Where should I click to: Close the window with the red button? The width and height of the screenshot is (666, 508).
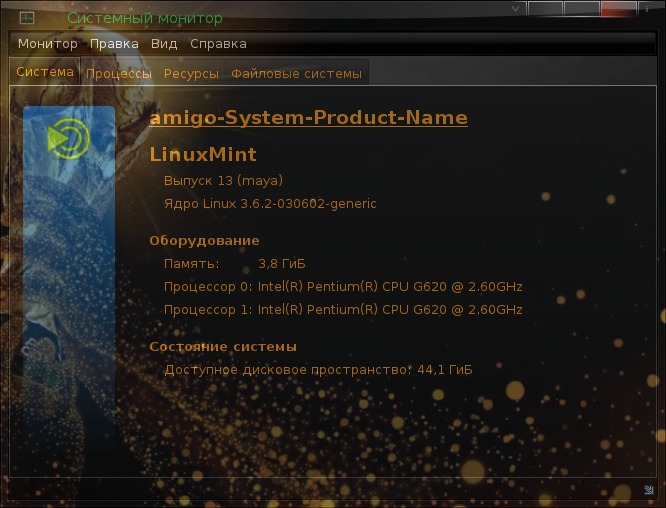618,8
